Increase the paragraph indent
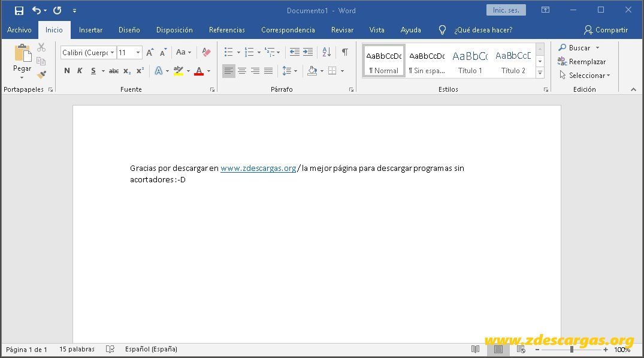644x358 pixels. pos(308,52)
